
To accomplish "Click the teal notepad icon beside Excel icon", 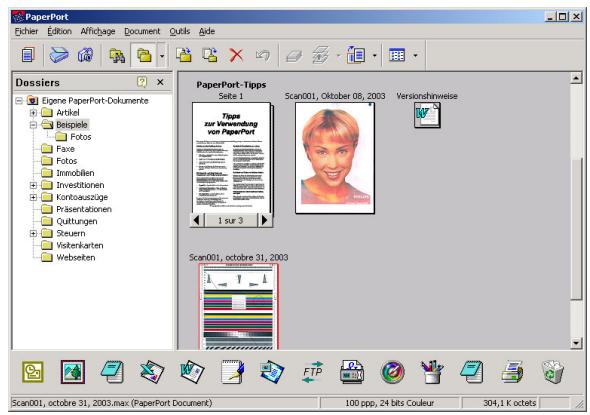I will [x=112, y=372].
